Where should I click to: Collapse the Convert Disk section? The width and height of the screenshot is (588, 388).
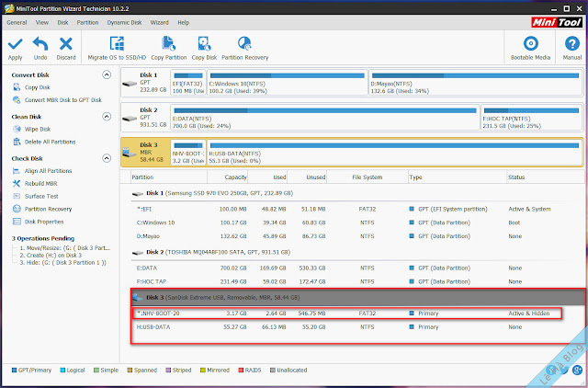tap(107, 74)
